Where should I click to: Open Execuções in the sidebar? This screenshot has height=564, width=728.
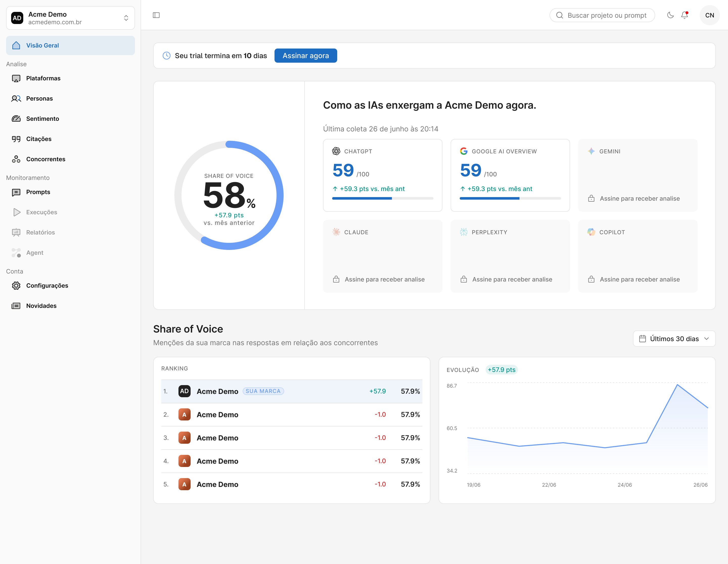70,212
